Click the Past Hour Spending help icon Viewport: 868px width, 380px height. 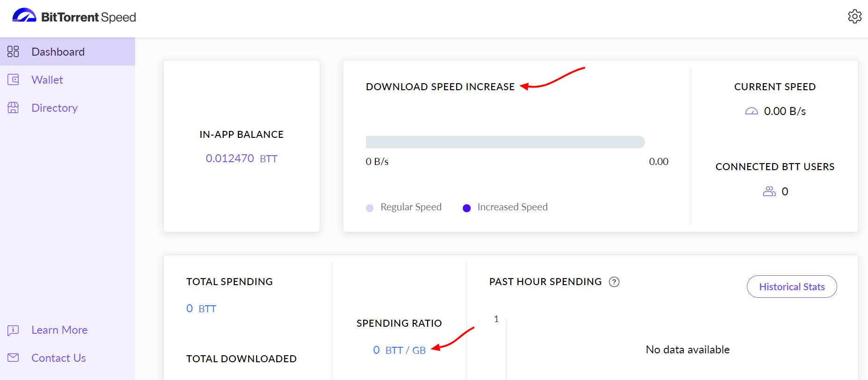(x=614, y=282)
